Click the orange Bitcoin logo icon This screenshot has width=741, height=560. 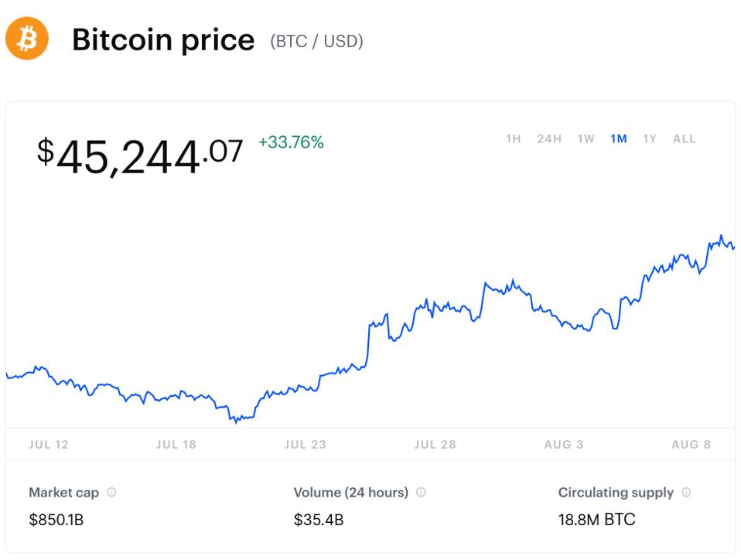27,38
